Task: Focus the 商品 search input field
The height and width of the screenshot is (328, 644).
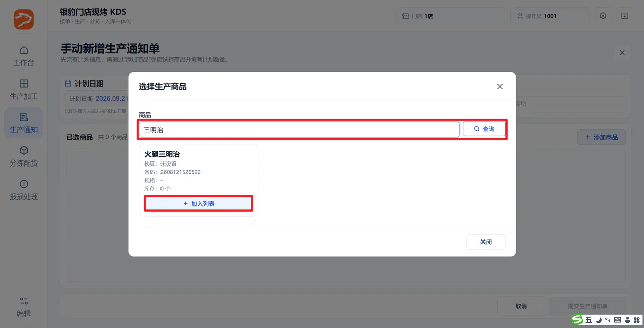Action: pyautogui.click(x=299, y=129)
